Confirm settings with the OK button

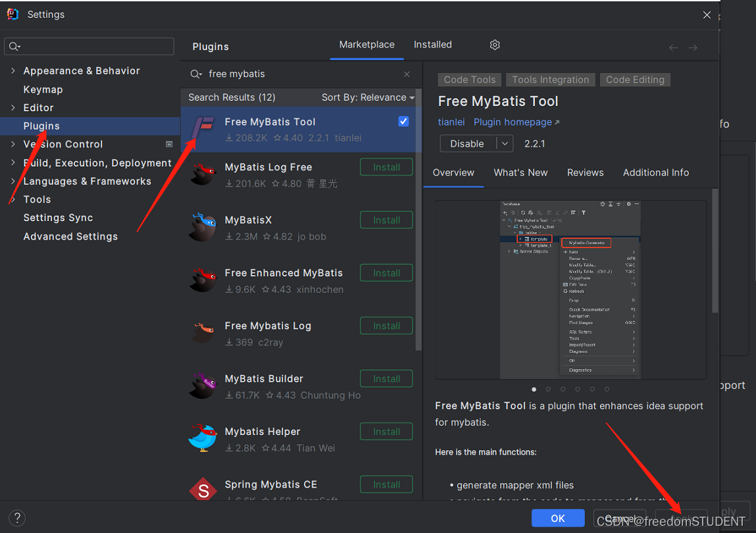pos(557,518)
